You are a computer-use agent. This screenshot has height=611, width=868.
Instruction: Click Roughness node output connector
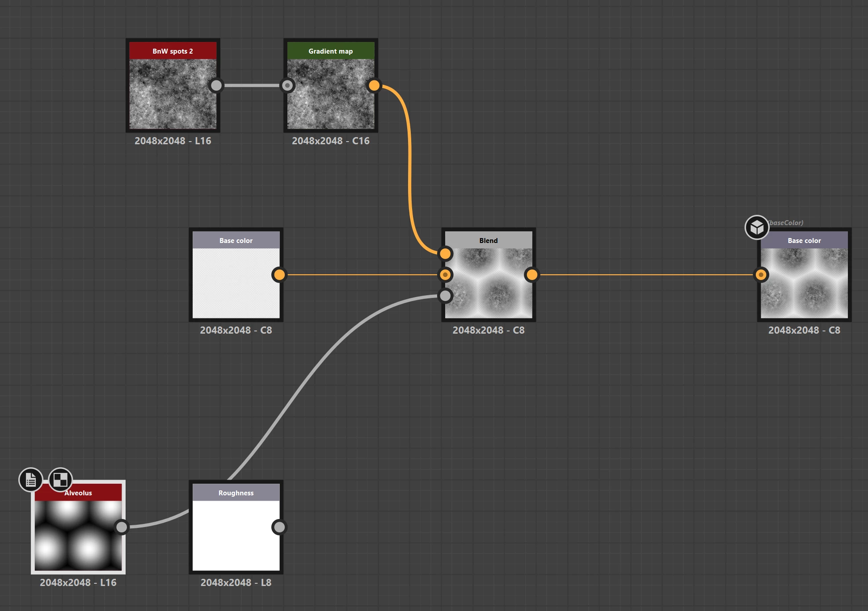point(279,527)
